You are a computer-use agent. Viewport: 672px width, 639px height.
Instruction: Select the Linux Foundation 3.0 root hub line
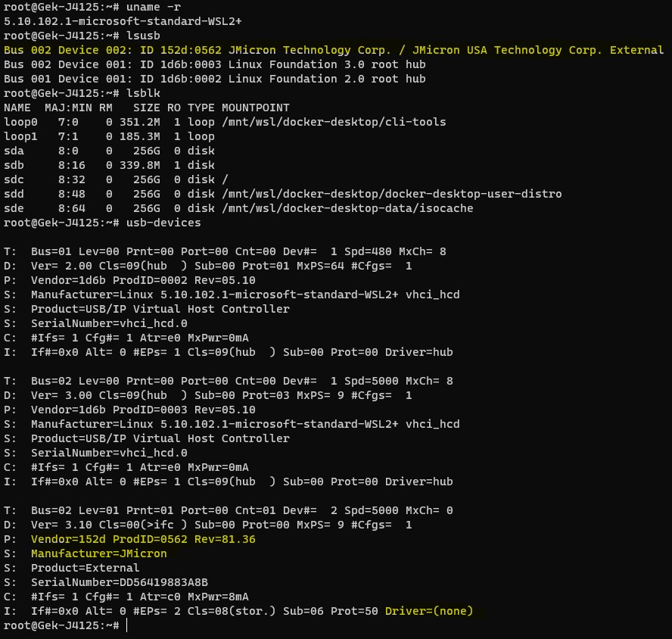[212, 64]
